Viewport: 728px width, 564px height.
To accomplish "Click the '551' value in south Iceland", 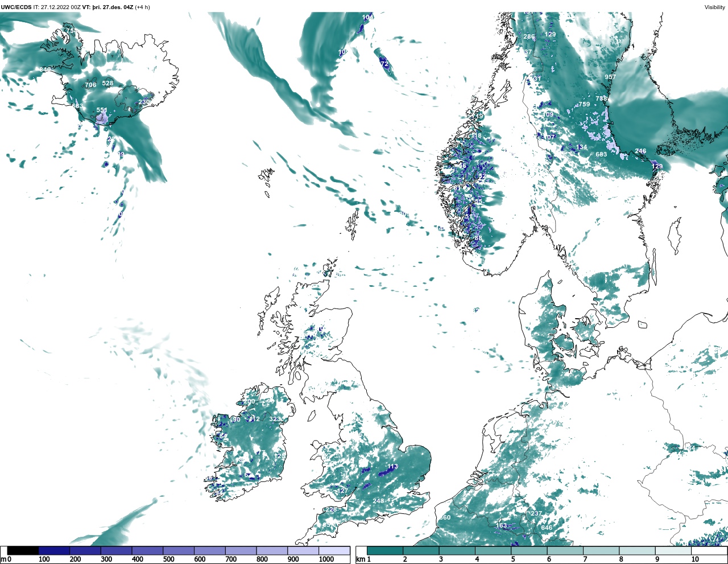I will pos(102,110).
